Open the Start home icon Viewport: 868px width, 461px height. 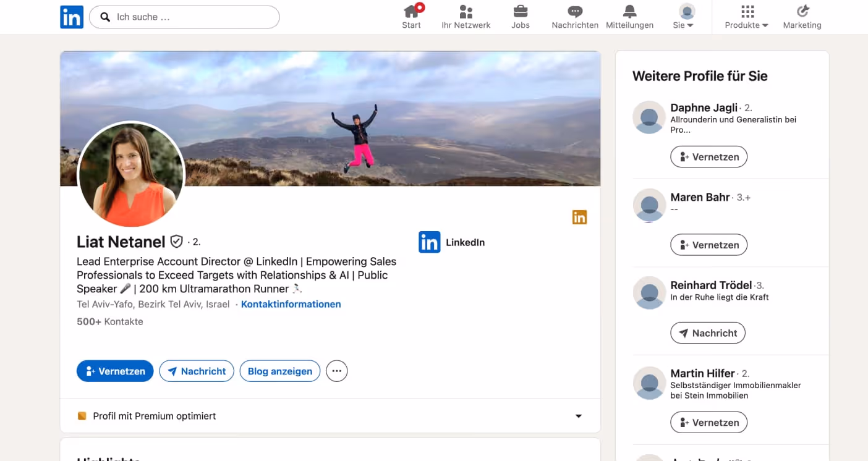[411, 11]
